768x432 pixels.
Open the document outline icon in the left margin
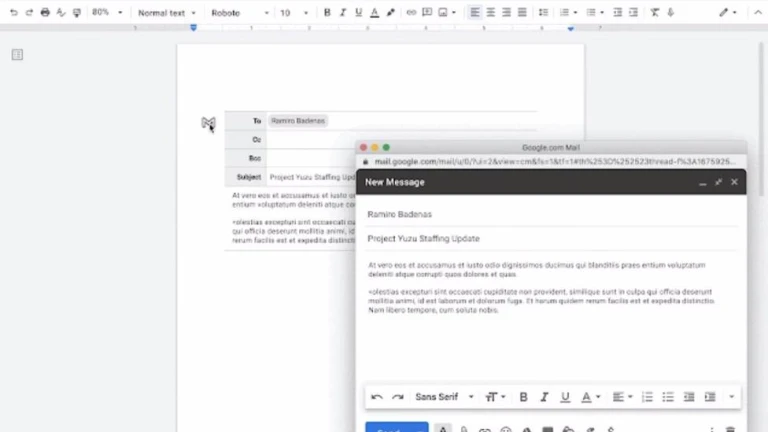(17, 54)
